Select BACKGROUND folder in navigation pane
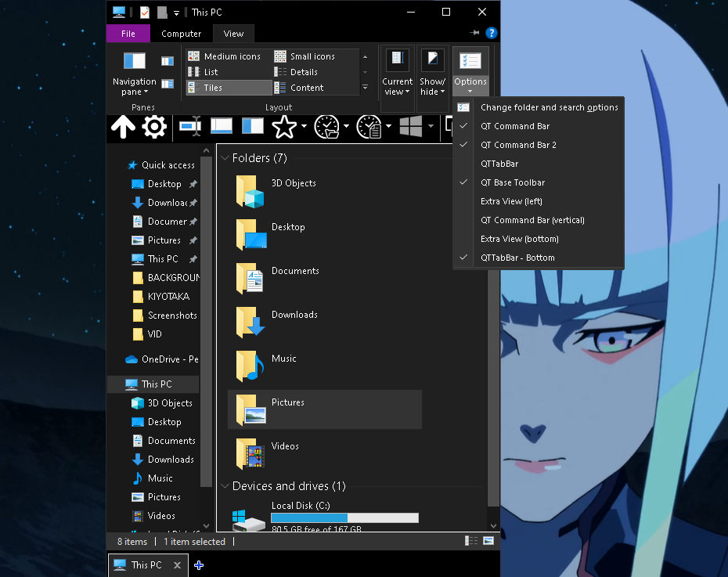This screenshot has height=577, width=728. click(x=166, y=278)
